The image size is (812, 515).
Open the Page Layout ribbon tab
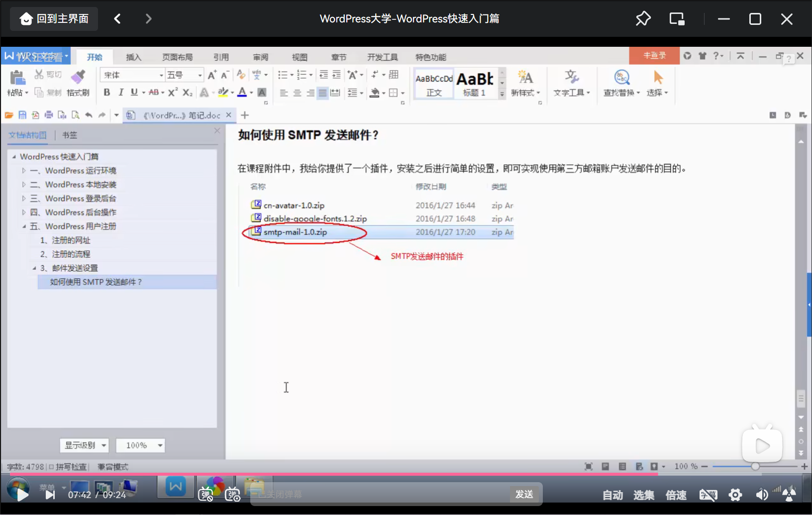178,57
